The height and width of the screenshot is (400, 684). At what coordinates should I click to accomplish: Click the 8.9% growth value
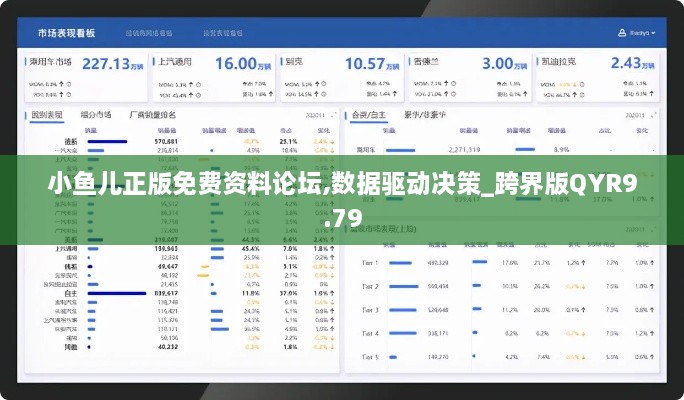tap(561, 150)
